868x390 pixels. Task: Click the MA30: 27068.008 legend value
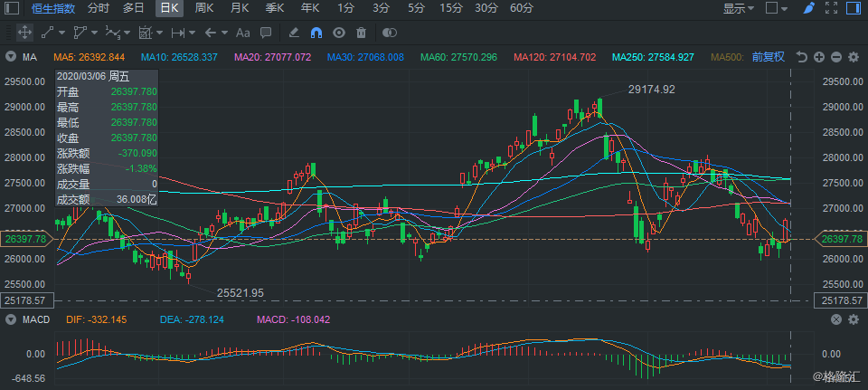click(365, 57)
